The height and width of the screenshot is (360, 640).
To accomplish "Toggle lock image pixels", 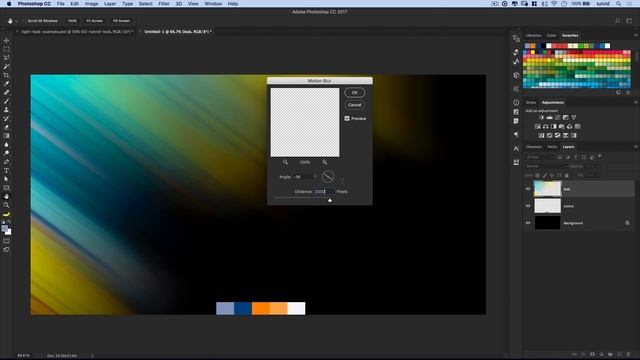I will click(x=544, y=175).
